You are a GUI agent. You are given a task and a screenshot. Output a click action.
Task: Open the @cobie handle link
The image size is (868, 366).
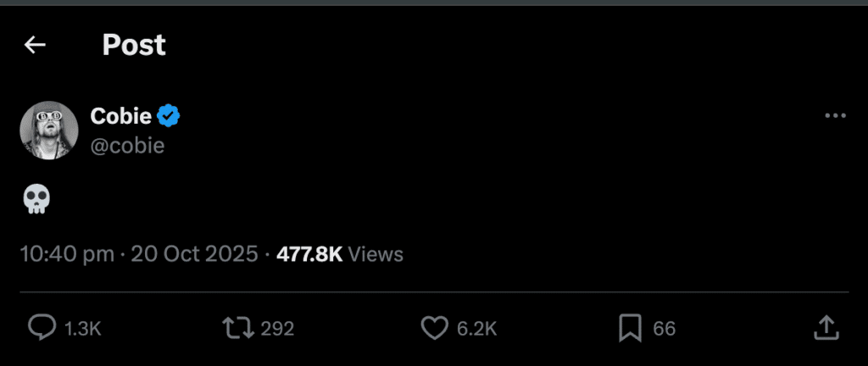pyautogui.click(x=127, y=145)
